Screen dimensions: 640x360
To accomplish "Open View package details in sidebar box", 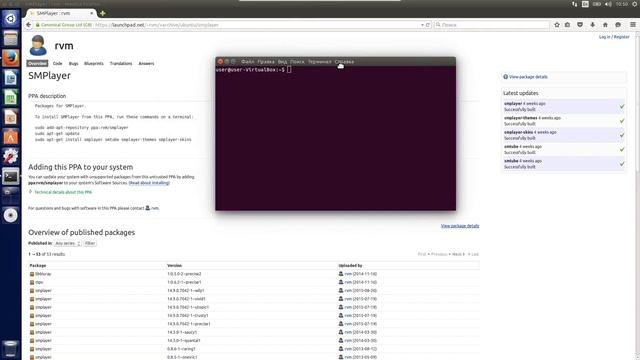I will (x=528, y=77).
